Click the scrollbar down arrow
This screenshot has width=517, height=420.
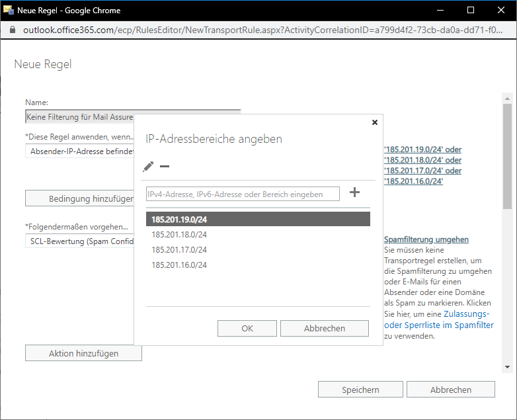[507, 367]
